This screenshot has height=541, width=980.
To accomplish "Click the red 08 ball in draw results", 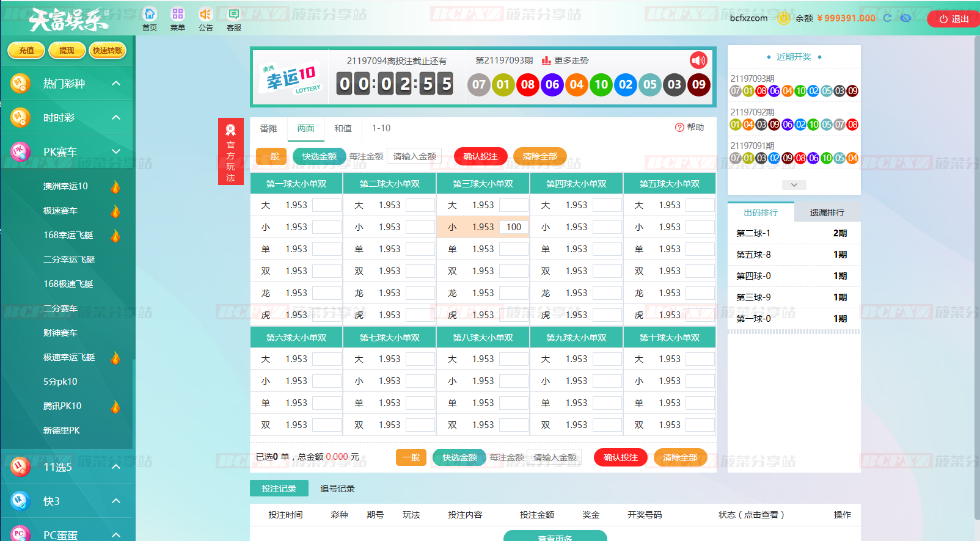I will 528,84.
